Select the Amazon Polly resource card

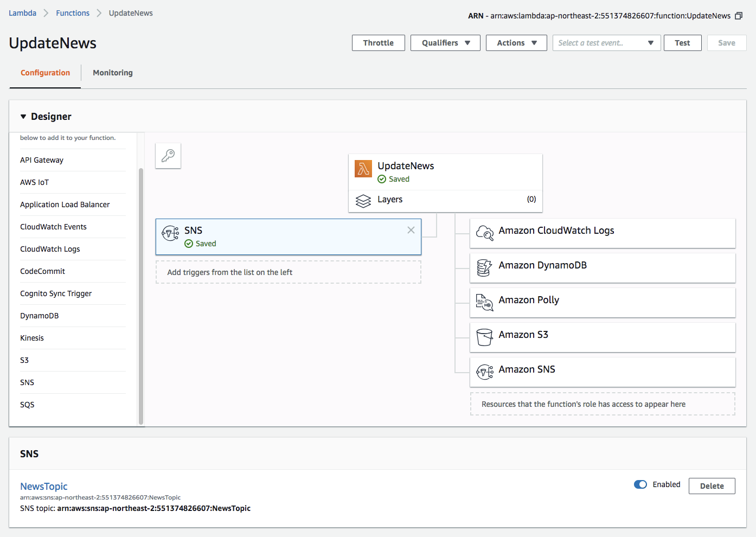[x=603, y=303]
